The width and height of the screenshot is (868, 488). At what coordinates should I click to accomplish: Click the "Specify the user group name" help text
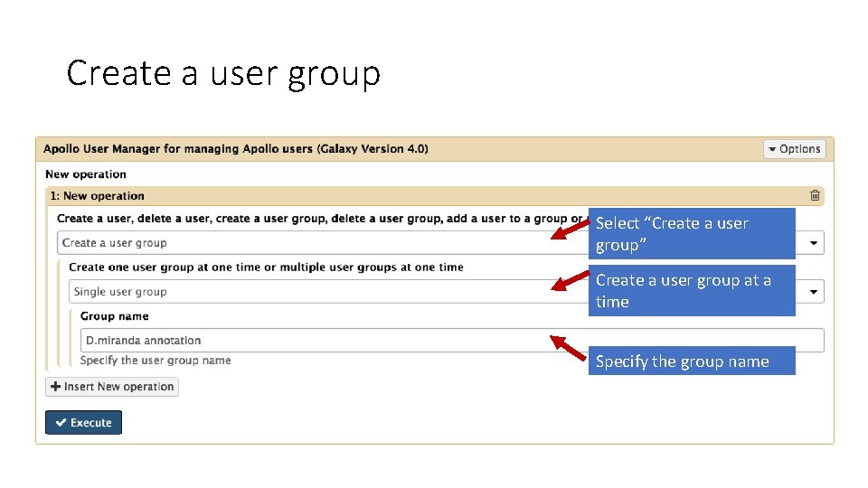156,361
